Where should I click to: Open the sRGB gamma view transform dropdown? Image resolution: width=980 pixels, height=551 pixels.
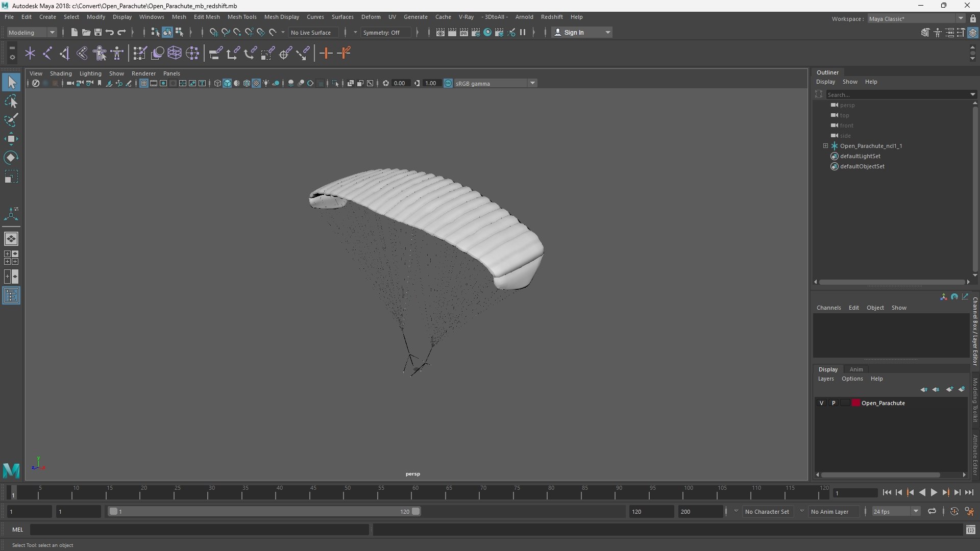coord(495,83)
